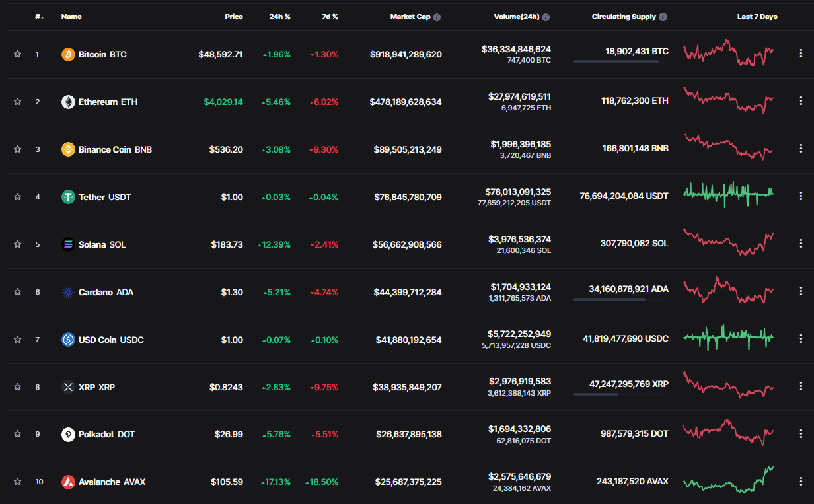Open the three-dot menu for Tether
This screenshot has width=814, height=504.
pos(801,197)
